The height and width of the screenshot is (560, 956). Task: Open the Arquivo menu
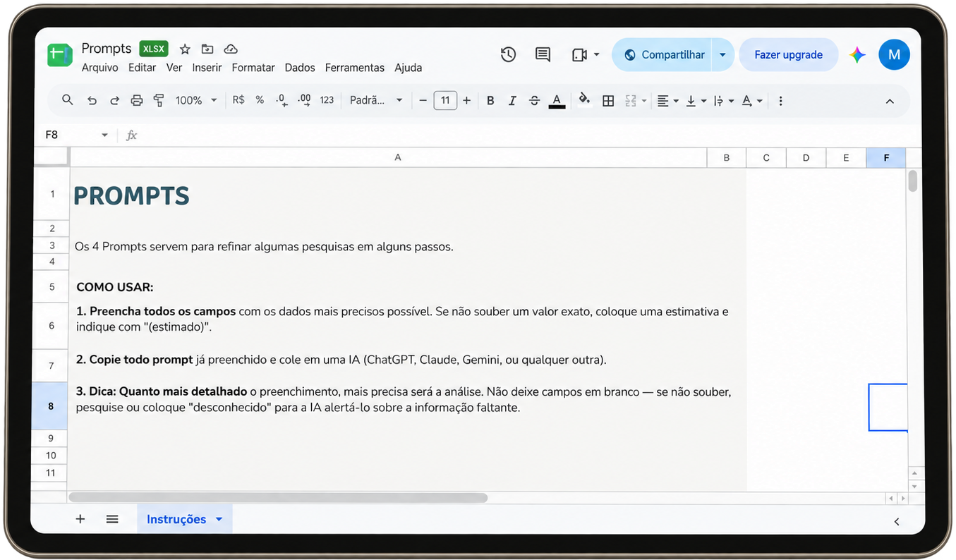pos(100,68)
